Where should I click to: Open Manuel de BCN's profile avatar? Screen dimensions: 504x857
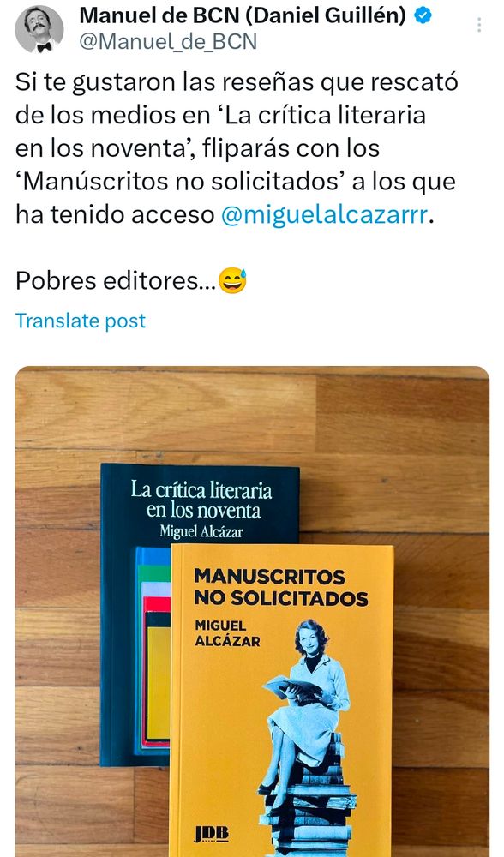click(39, 29)
